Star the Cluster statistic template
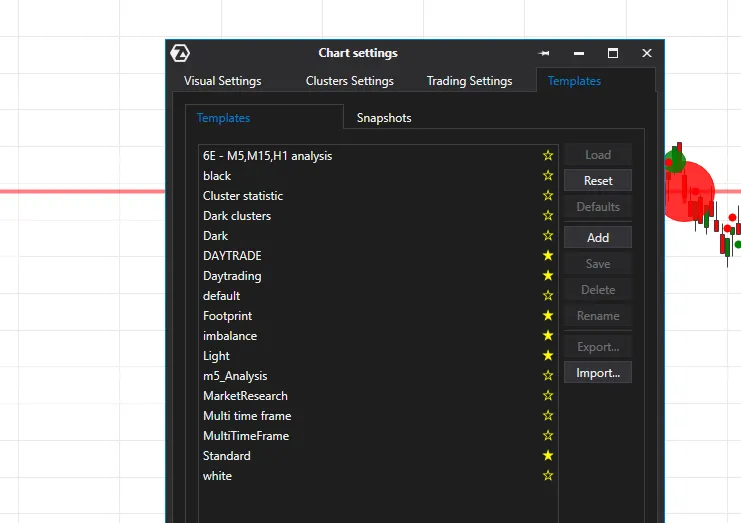The height and width of the screenshot is (523, 741). [548, 196]
